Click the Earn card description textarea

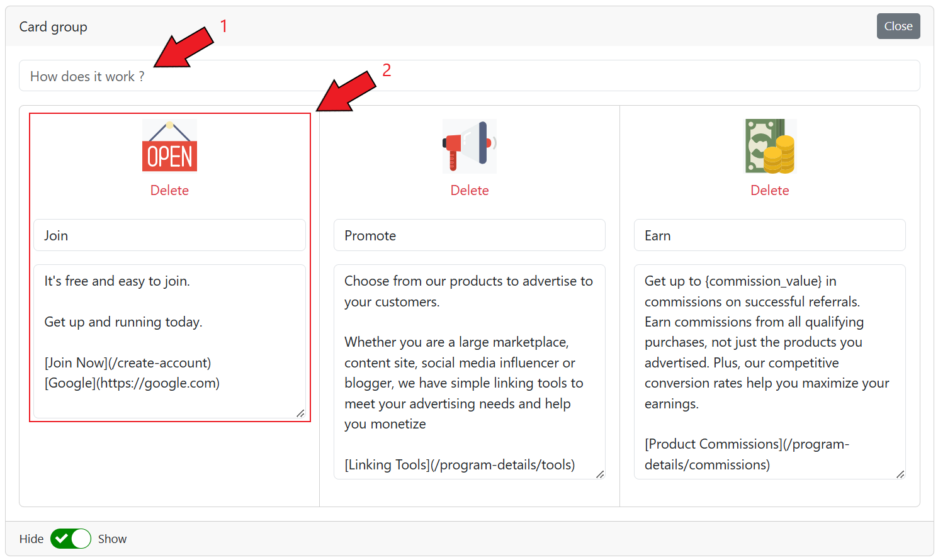click(769, 371)
